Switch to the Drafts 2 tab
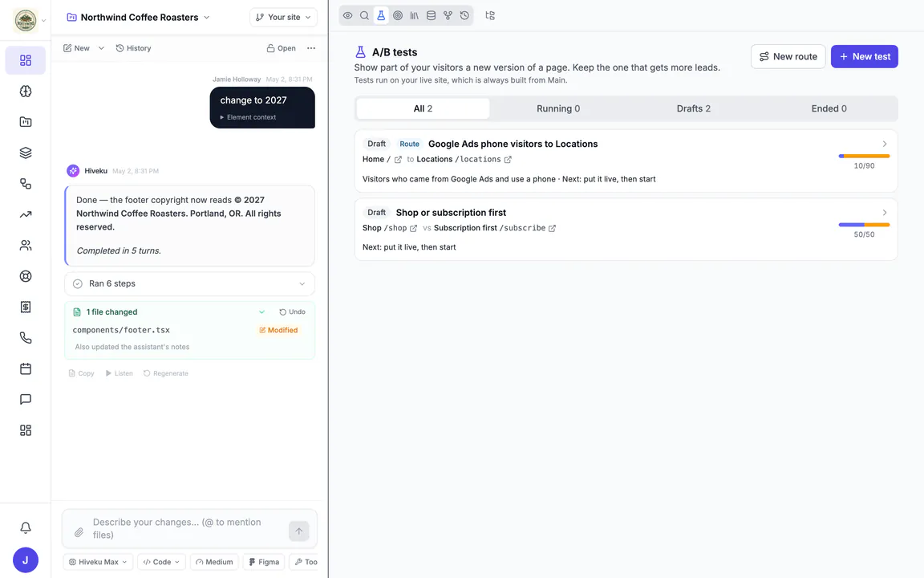 694,108
